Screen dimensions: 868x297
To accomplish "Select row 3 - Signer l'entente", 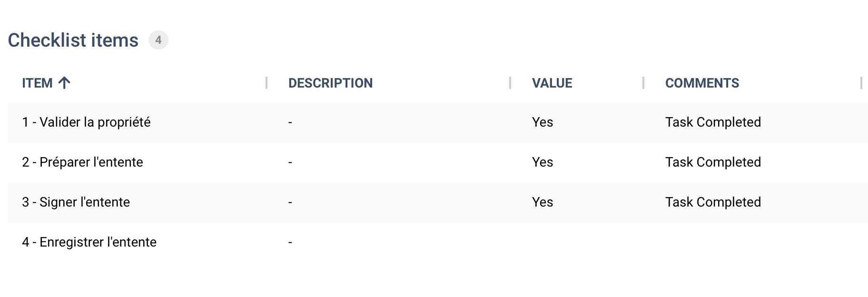I will 438,202.
